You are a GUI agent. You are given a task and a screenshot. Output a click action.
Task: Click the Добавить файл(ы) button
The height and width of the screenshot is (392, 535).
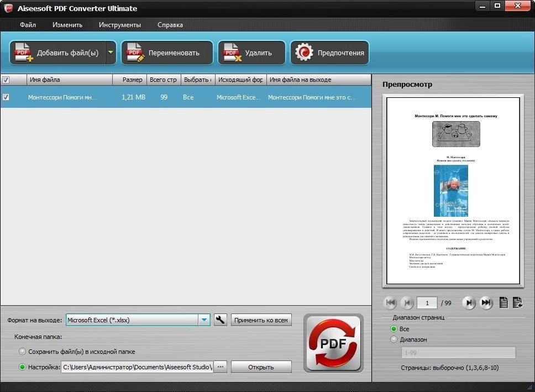coord(57,53)
